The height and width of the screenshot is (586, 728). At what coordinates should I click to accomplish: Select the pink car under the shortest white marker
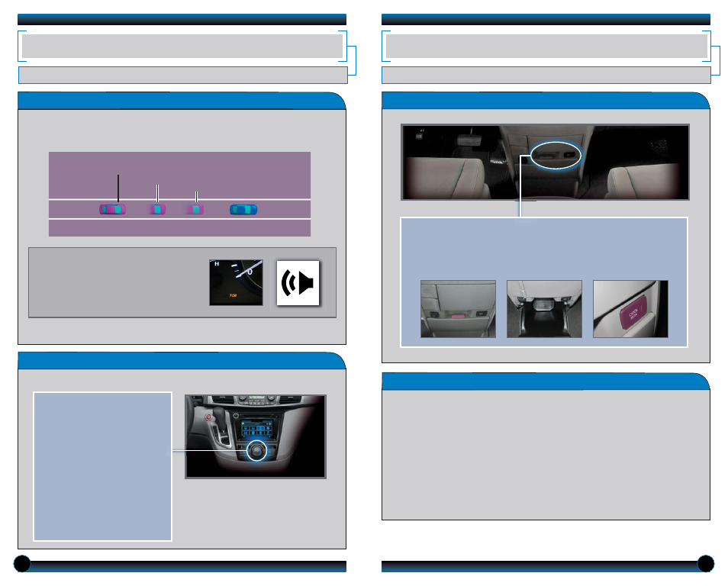point(195,209)
